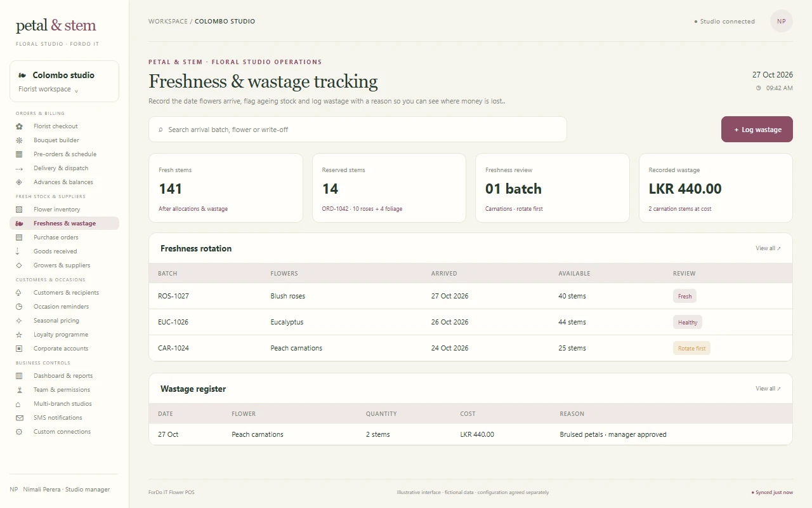Click the Healthy badge for EUC-1026
This screenshot has width=812, height=508.
pos(688,322)
